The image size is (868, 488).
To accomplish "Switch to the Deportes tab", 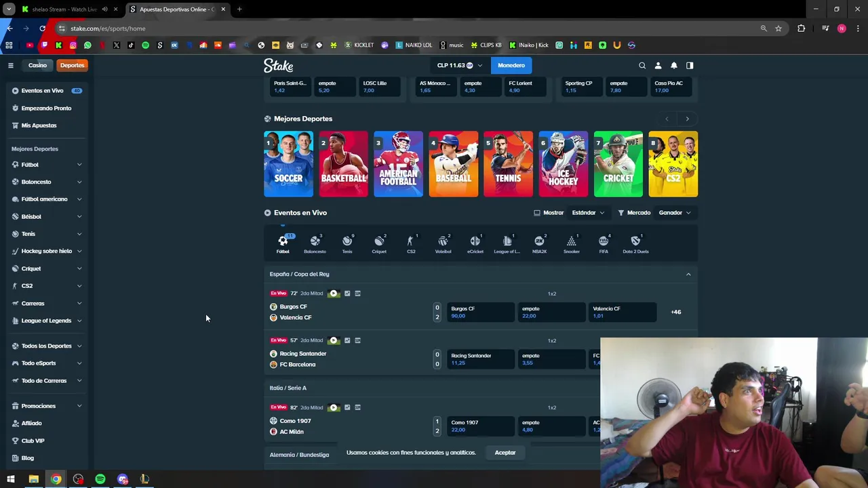I will click(x=72, y=66).
